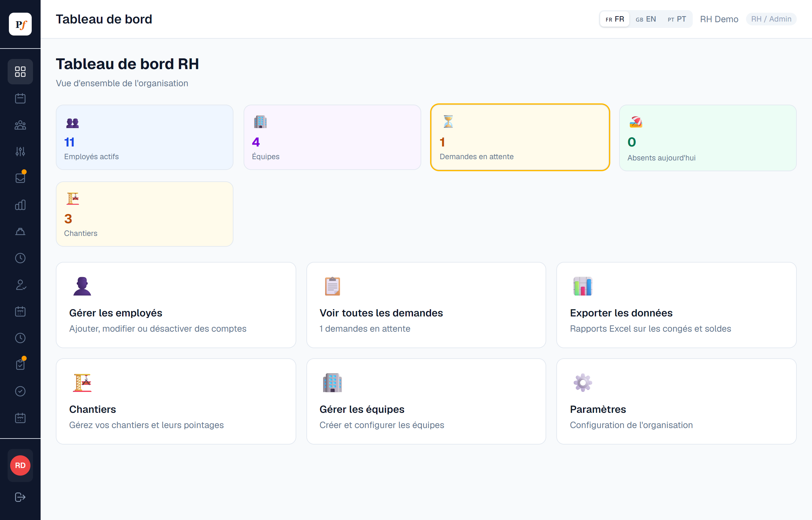Click the RH / Admin role badge
The height and width of the screenshot is (520, 812).
tap(771, 19)
